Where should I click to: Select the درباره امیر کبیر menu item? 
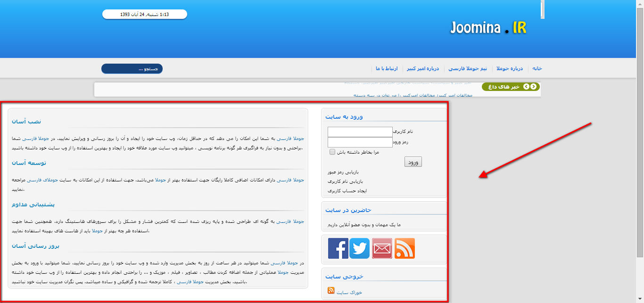423,69
